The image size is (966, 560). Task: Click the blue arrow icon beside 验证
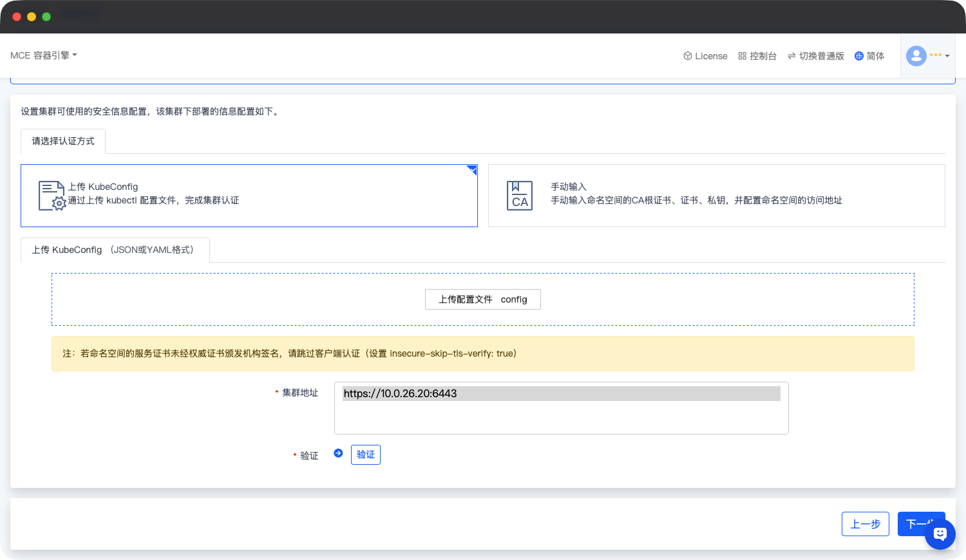pos(338,453)
